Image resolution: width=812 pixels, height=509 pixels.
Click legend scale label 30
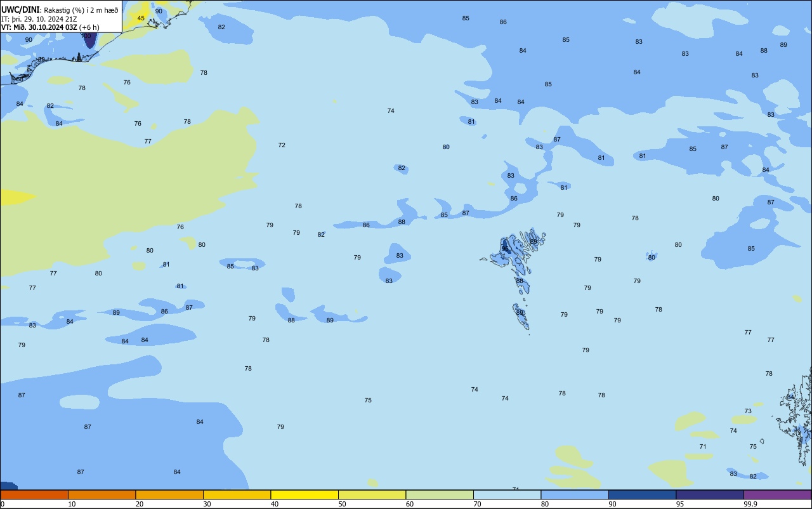[207, 504]
